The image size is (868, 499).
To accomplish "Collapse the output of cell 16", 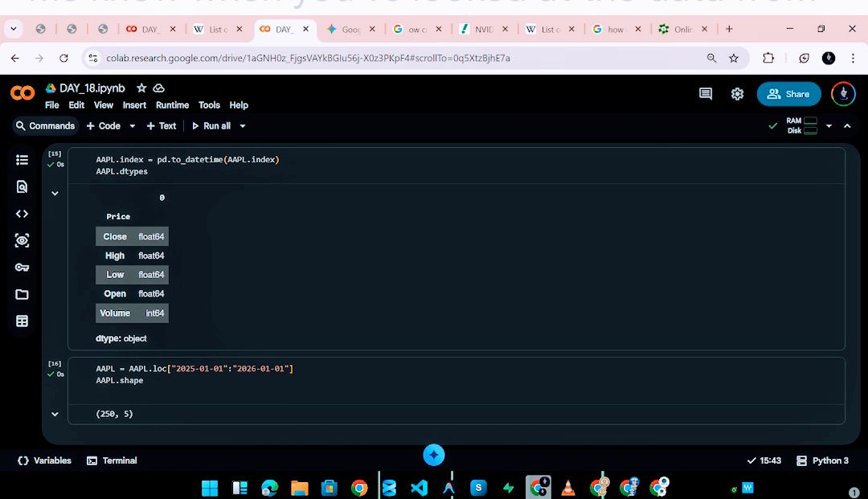I will (x=55, y=414).
